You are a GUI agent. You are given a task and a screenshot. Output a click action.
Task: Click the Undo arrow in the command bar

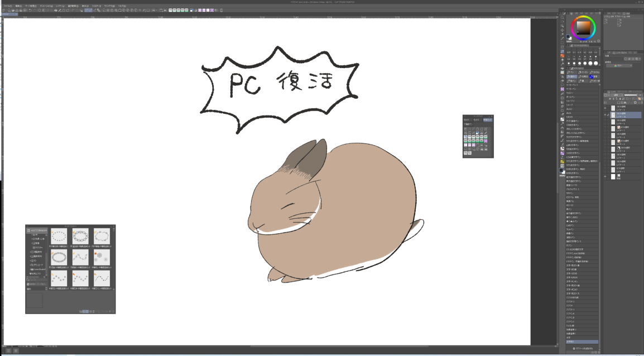tap(30, 10)
